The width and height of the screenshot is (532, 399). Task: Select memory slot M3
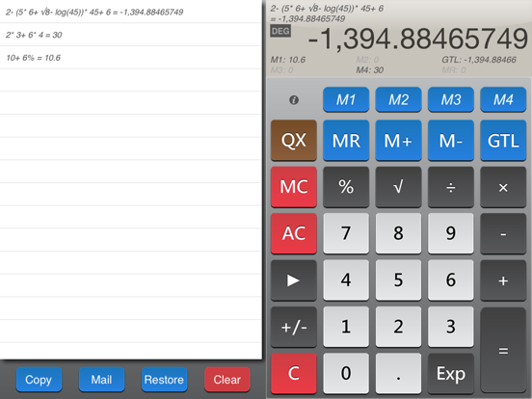coord(451,100)
